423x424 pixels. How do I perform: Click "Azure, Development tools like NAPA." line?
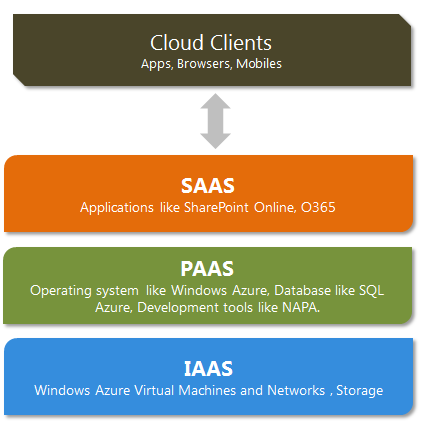click(x=207, y=307)
